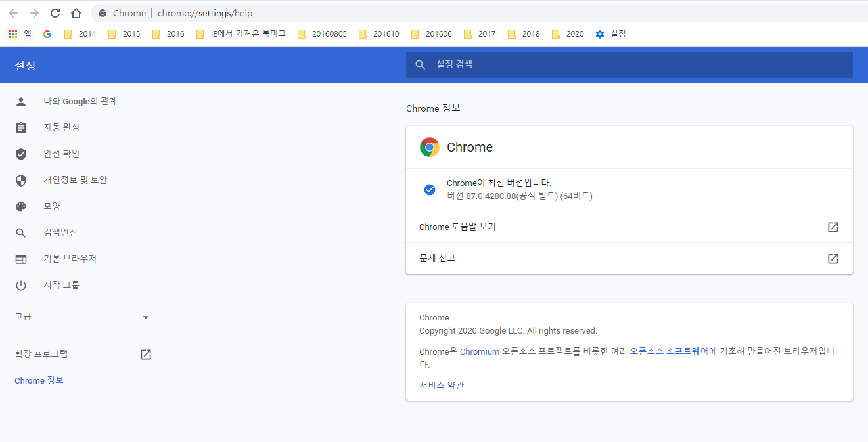Open the 2020 bookmark folder

point(568,33)
